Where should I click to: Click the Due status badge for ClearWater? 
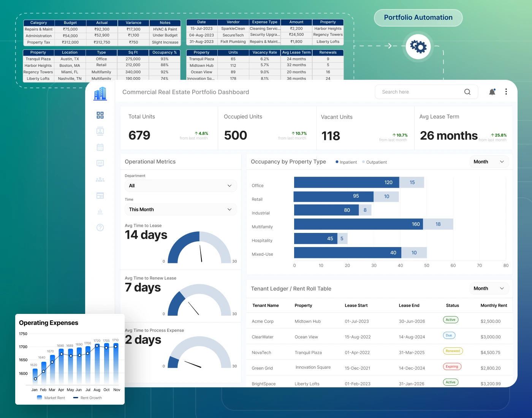click(x=449, y=336)
